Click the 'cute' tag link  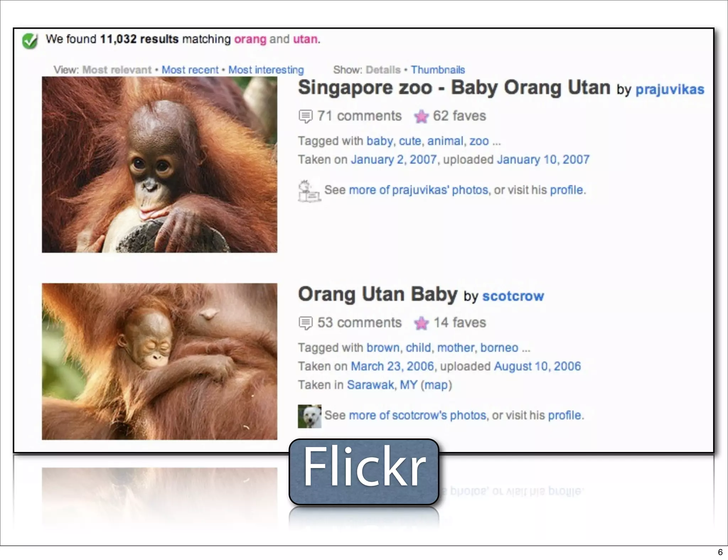coord(410,141)
